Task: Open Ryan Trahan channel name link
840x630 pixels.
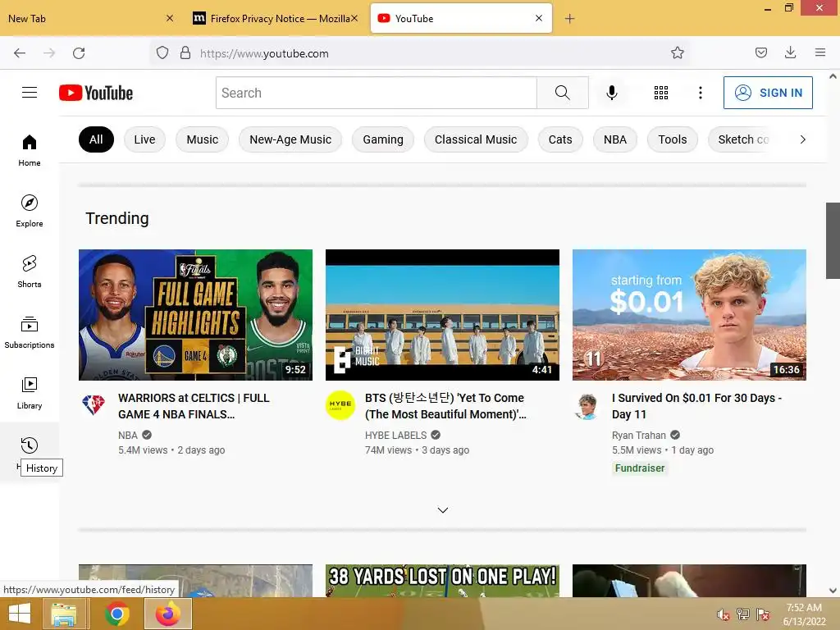Action: [x=638, y=435]
